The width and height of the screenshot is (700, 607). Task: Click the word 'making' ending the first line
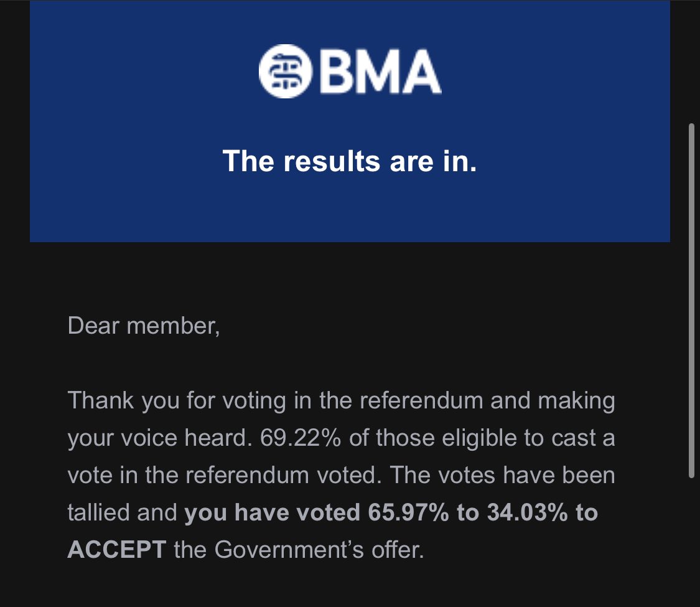tap(576, 401)
